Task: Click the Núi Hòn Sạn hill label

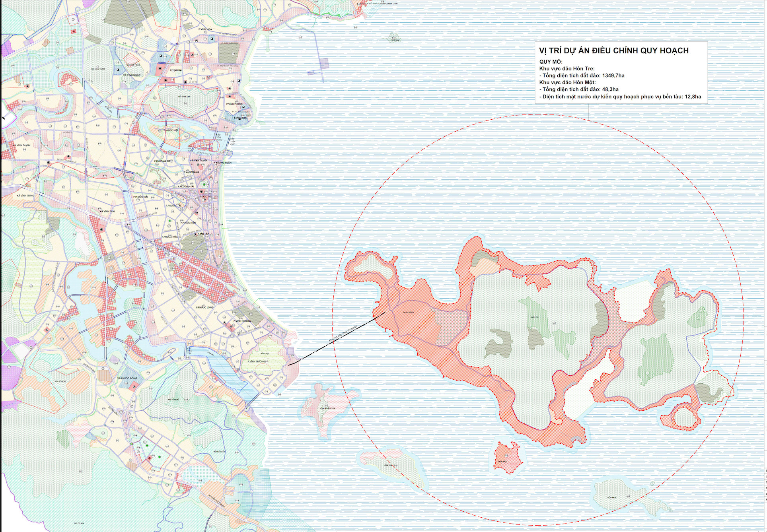Action: [185, 96]
